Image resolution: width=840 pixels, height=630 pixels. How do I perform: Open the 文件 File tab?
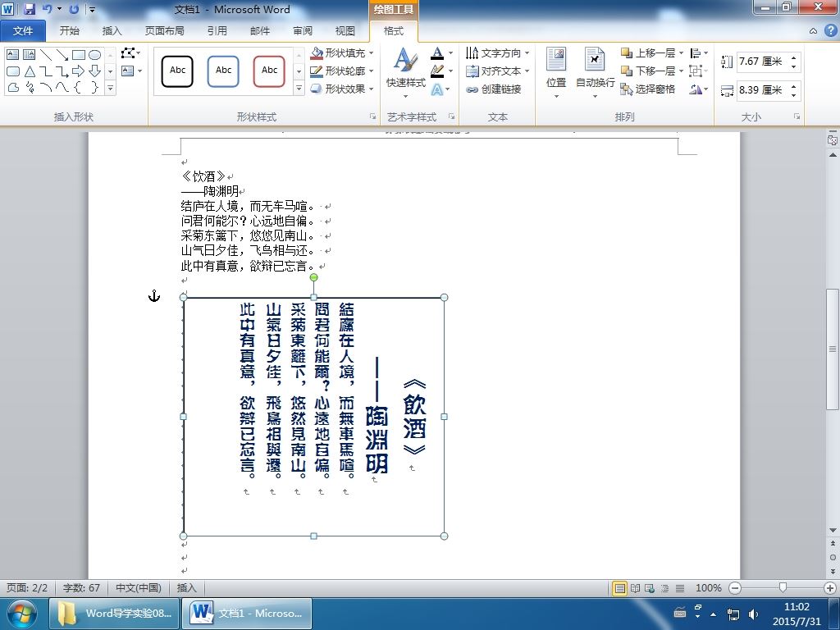pos(23,31)
